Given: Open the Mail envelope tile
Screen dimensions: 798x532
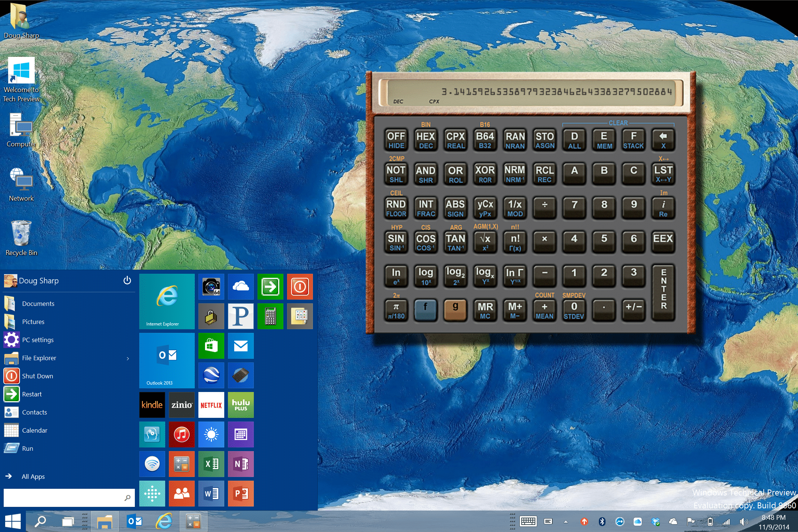Looking at the screenshot, I should 241,346.
